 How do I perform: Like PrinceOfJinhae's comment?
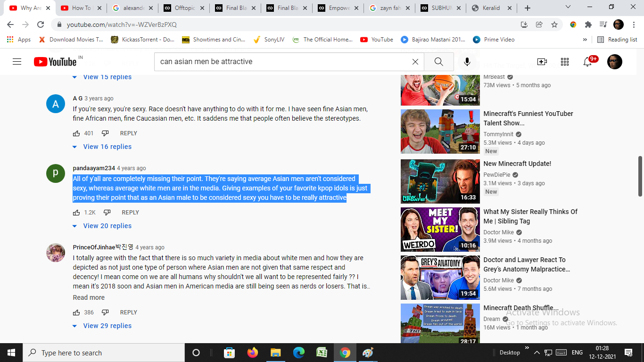click(x=76, y=313)
